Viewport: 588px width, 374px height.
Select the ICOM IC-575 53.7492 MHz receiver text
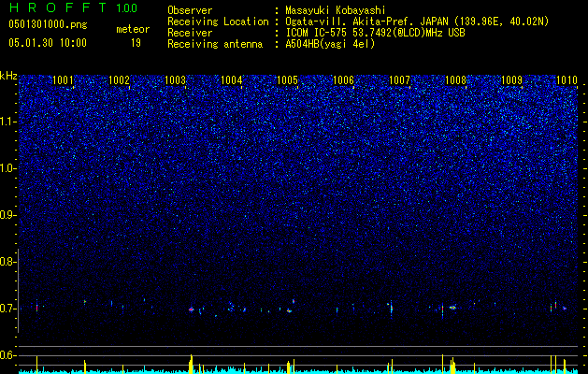tap(375, 33)
